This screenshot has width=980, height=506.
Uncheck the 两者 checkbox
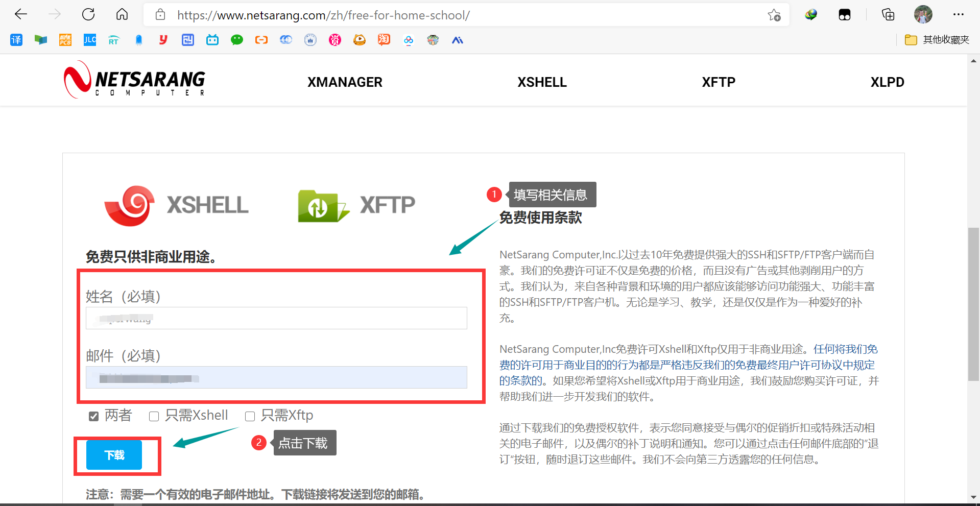93,416
